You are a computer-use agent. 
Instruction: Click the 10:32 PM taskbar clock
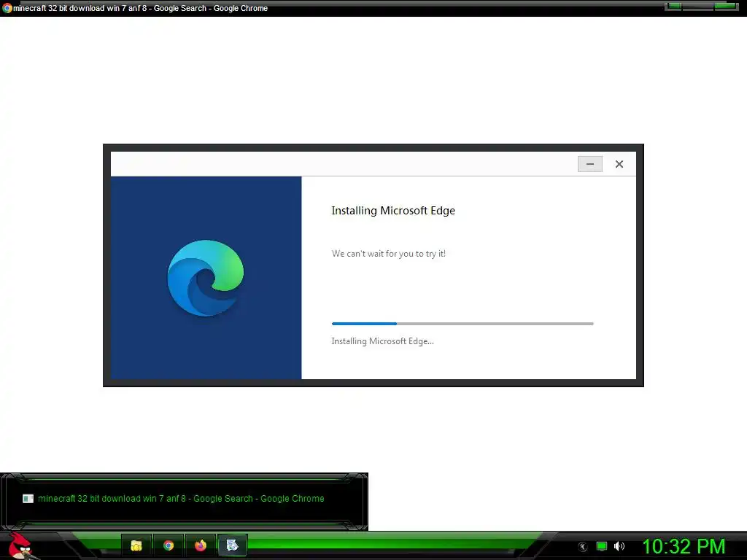pos(684,546)
